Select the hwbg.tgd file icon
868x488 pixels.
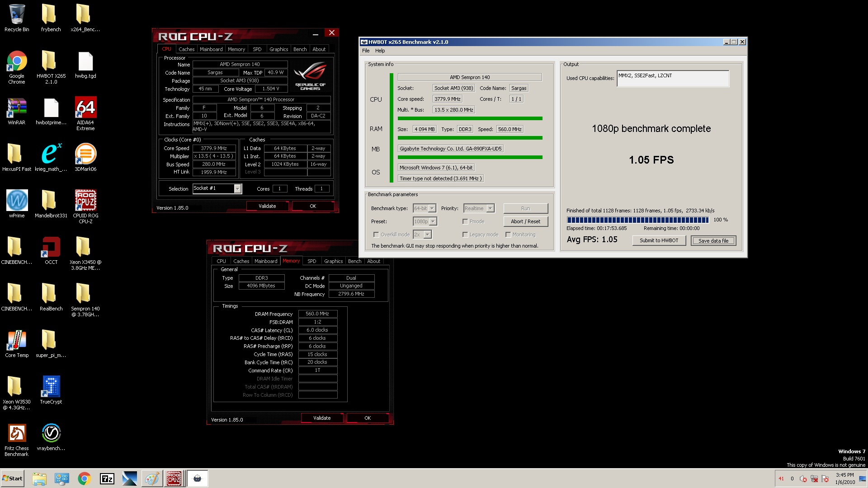[x=85, y=66]
